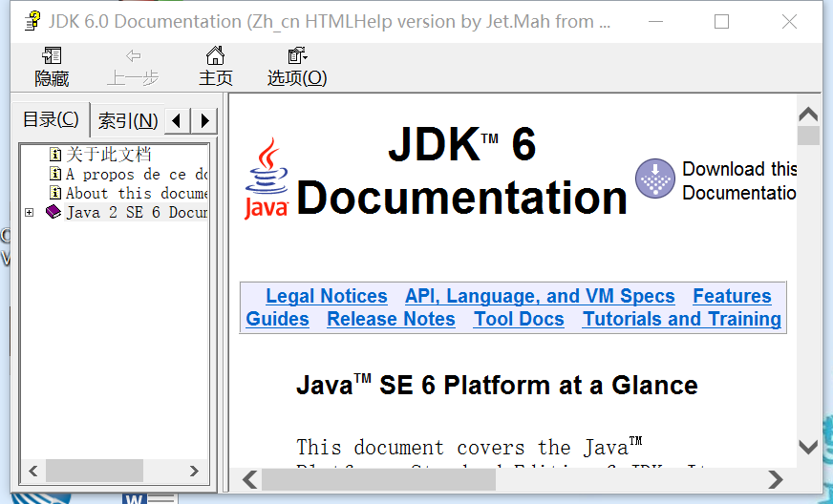Open the Tool Docs link

(x=519, y=319)
